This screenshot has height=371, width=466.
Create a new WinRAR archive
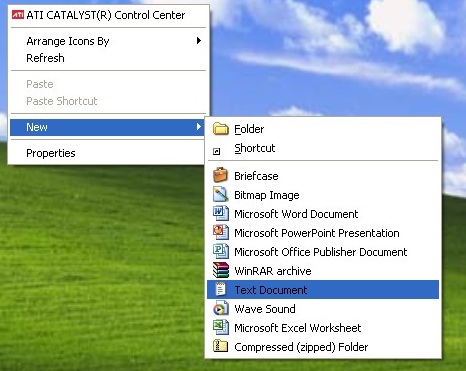(x=323, y=271)
